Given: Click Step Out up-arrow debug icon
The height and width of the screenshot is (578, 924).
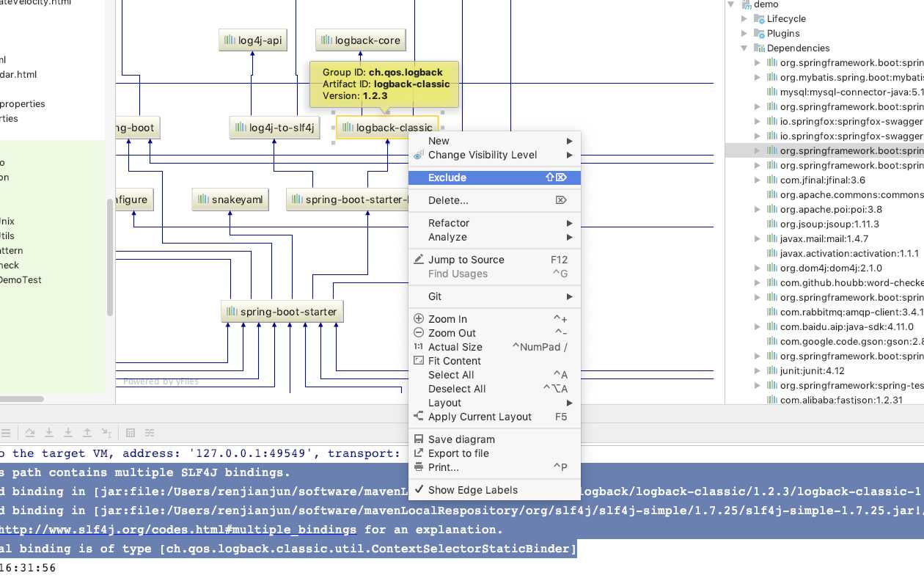Looking at the screenshot, I should [87, 433].
